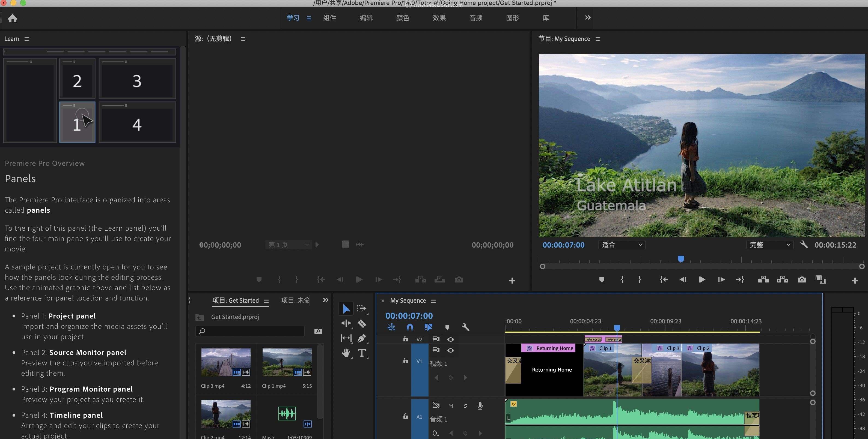Step back one frame in Program Monitor
Screen dimensions: 868x439
tap(683, 279)
